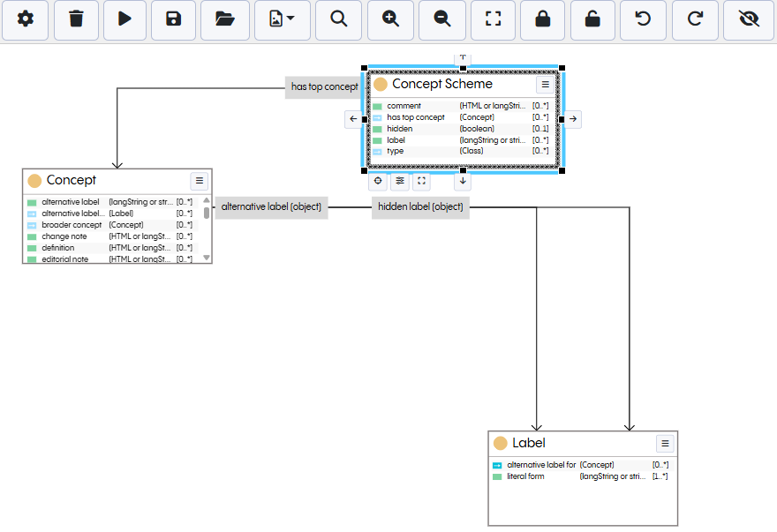Viewport: 777px width, 532px height.
Task: Click the 'has top concept' edge label
Action: click(x=325, y=86)
